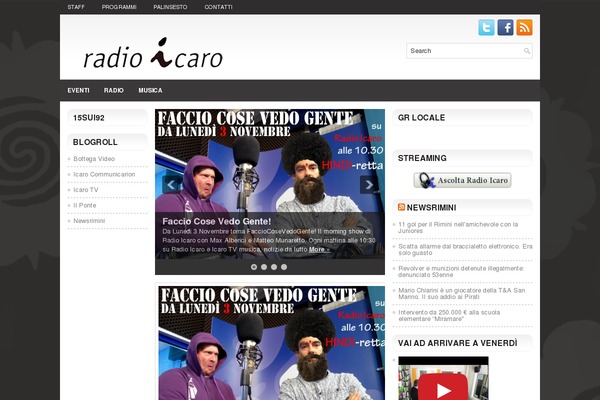Select the first slider dot
This screenshot has width=600, height=400.
coord(254,267)
